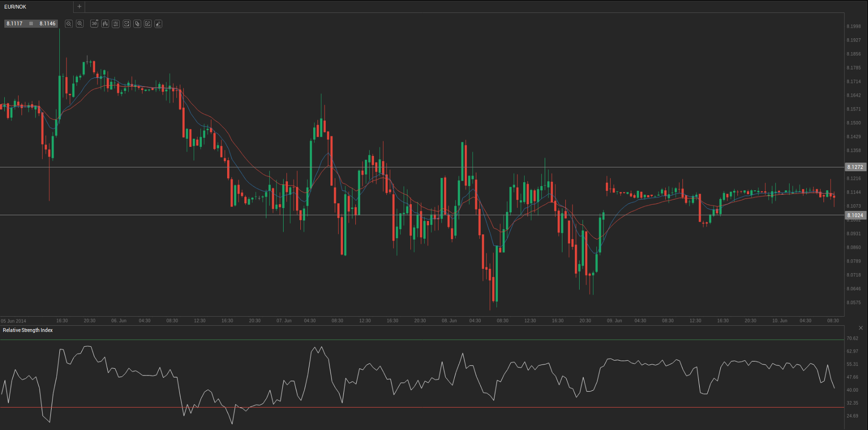The width and height of the screenshot is (868, 430).
Task: Click the 08. Jun date marker
Action: pos(449,320)
